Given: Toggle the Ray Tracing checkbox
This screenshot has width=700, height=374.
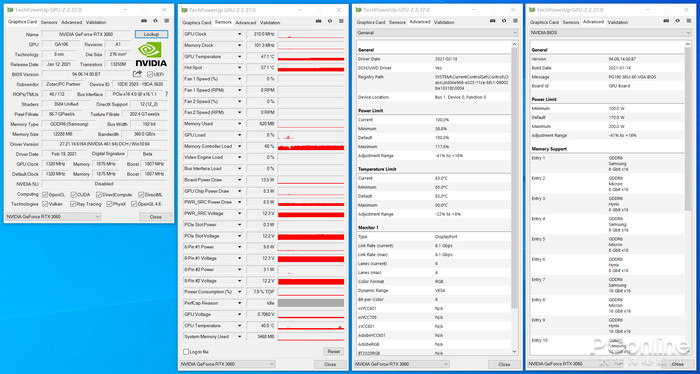Looking at the screenshot, I should (73, 204).
